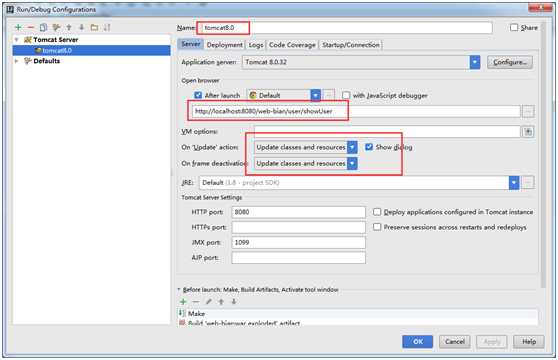Image resolution: width=558 pixels, height=360 pixels.
Task: Open the edit defaults wrench icon
Action: [56, 27]
